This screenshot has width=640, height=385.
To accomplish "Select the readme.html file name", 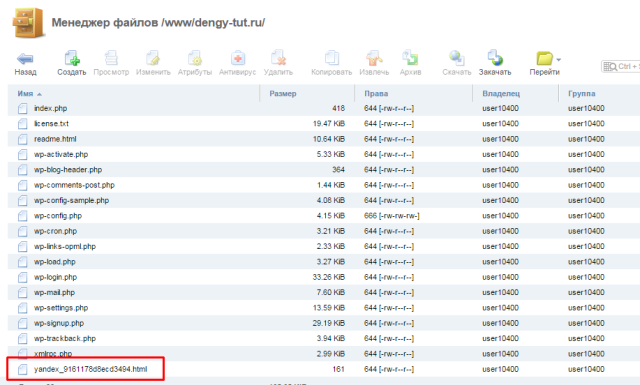I will 55,139.
